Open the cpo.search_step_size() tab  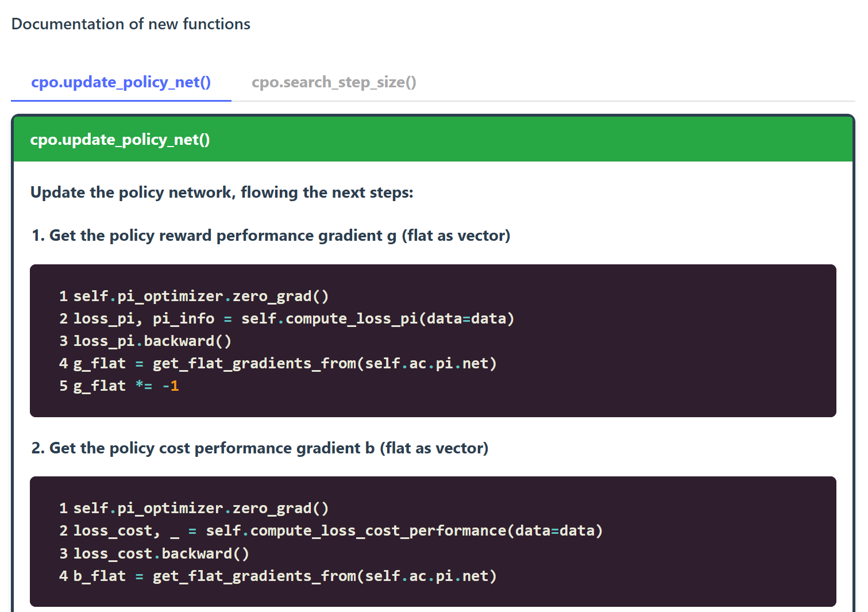tap(334, 82)
